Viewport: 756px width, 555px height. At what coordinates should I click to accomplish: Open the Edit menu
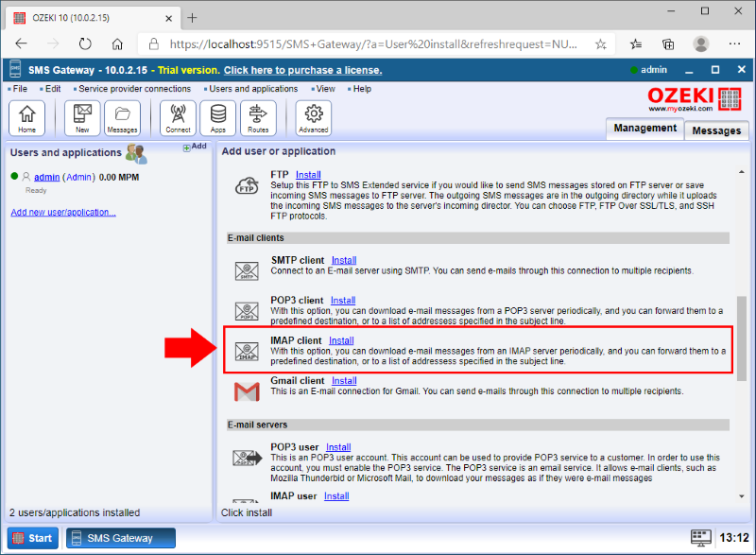click(53, 89)
